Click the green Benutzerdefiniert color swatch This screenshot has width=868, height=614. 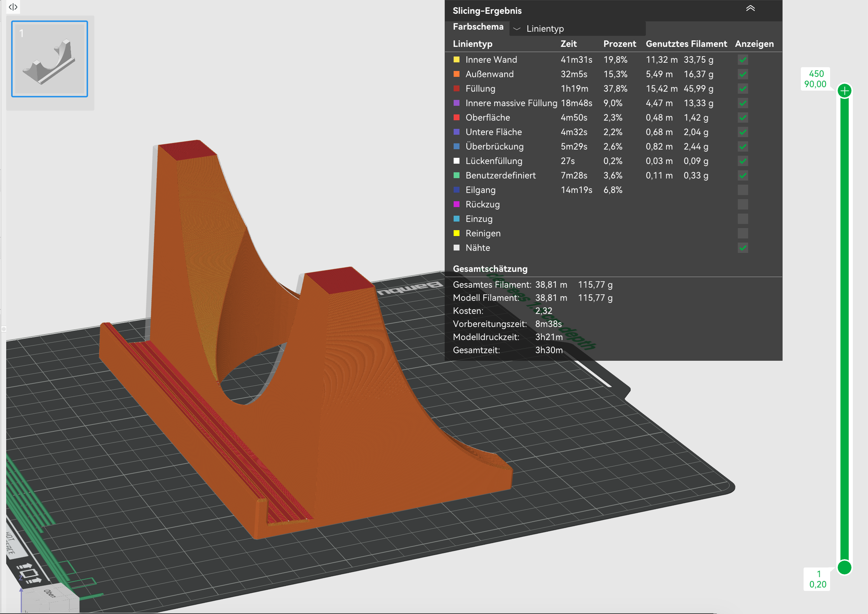[456, 175]
